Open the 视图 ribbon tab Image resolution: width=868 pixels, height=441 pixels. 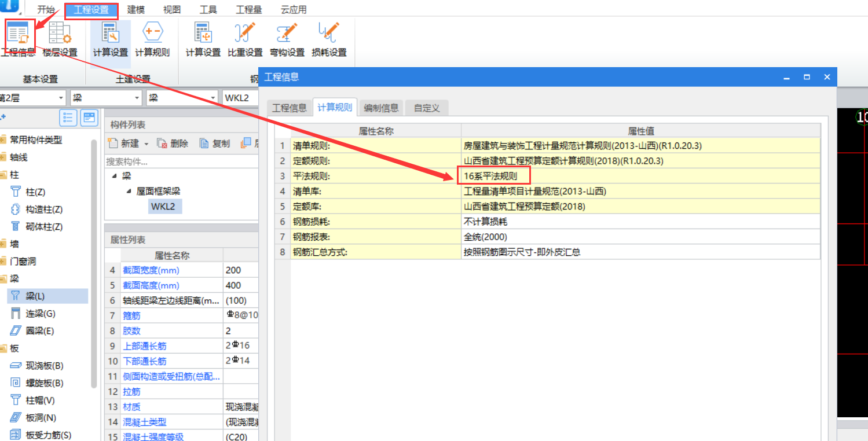[172, 10]
